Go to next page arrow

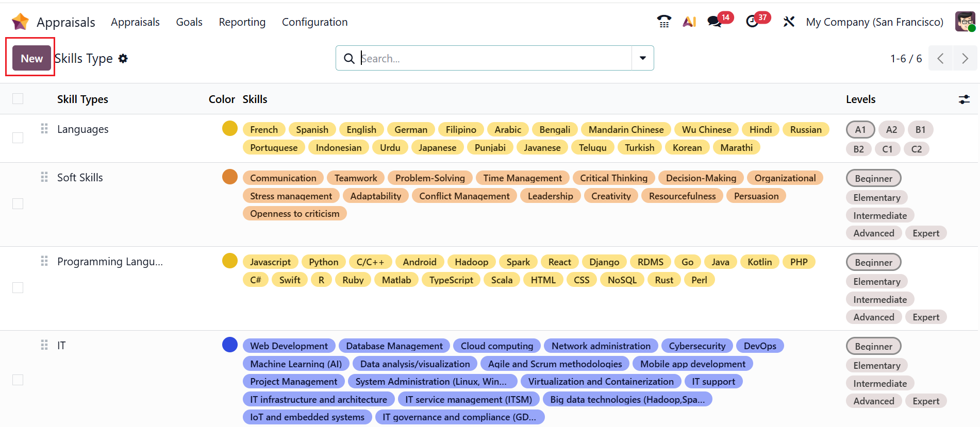point(965,58)
